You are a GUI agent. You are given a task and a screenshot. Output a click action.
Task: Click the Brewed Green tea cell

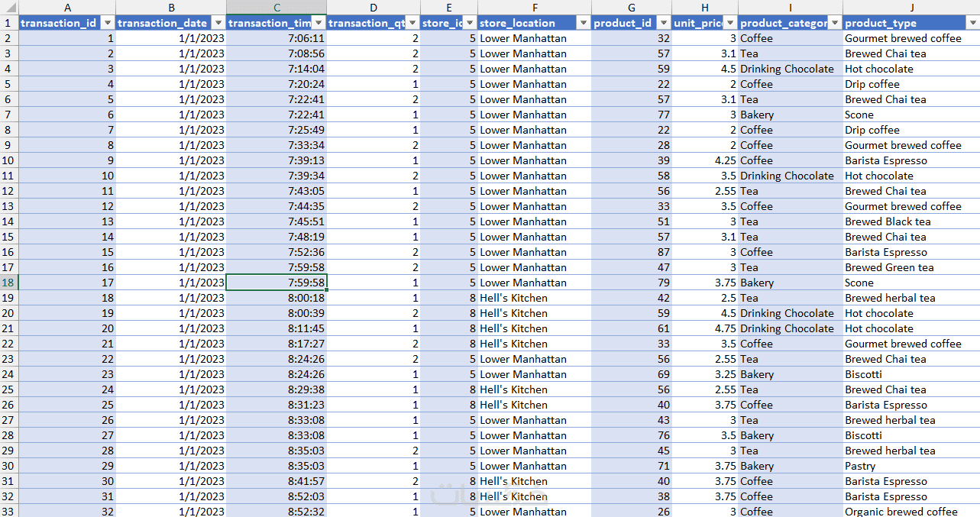911,267
